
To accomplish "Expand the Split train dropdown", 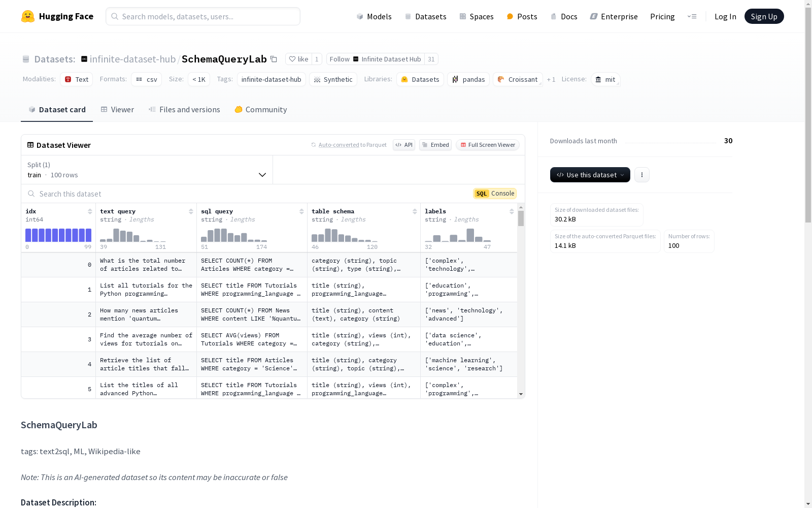I will (x=147, y=170).
